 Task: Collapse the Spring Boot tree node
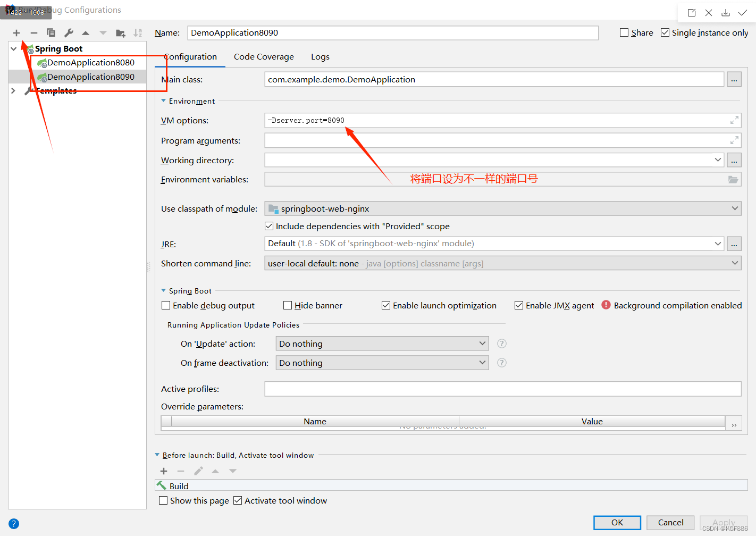[13, 48]
